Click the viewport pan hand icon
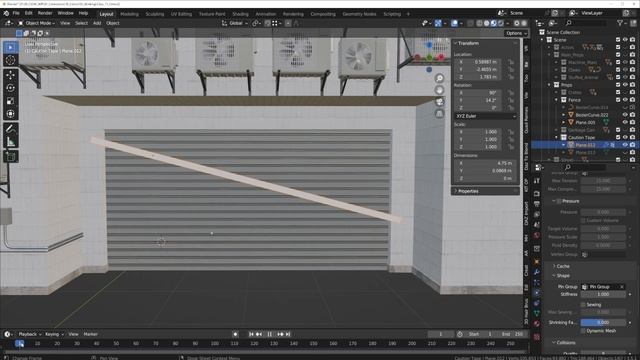640x360 pixels. pyautogui.click(x=439, y=90)
